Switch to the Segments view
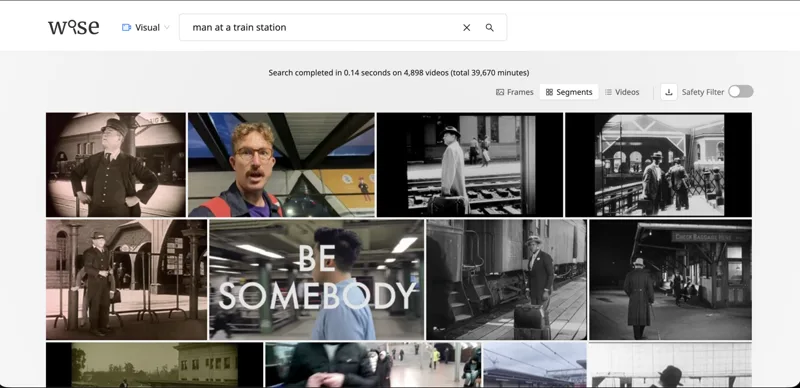The image size is (800, 388). coord(569,92)
